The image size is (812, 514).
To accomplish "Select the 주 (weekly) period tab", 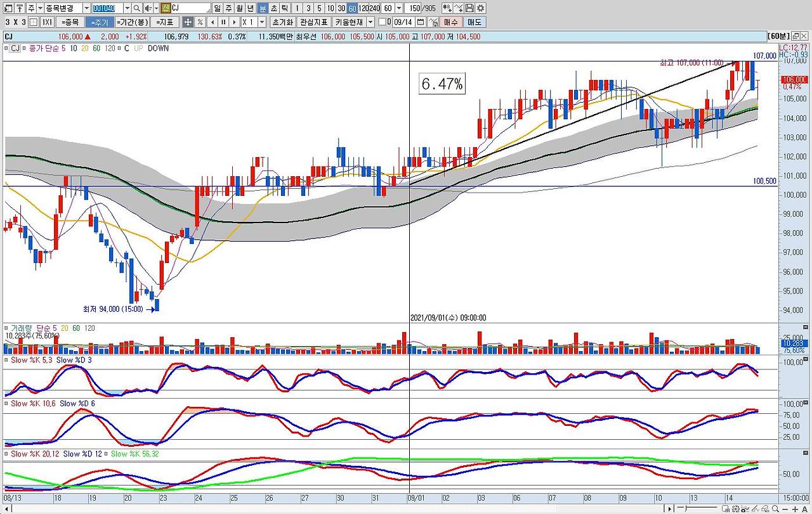I will pos(229,8).
